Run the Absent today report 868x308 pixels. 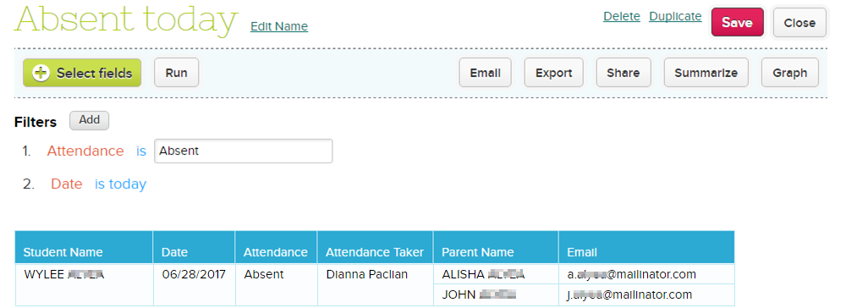coord(176,73)
